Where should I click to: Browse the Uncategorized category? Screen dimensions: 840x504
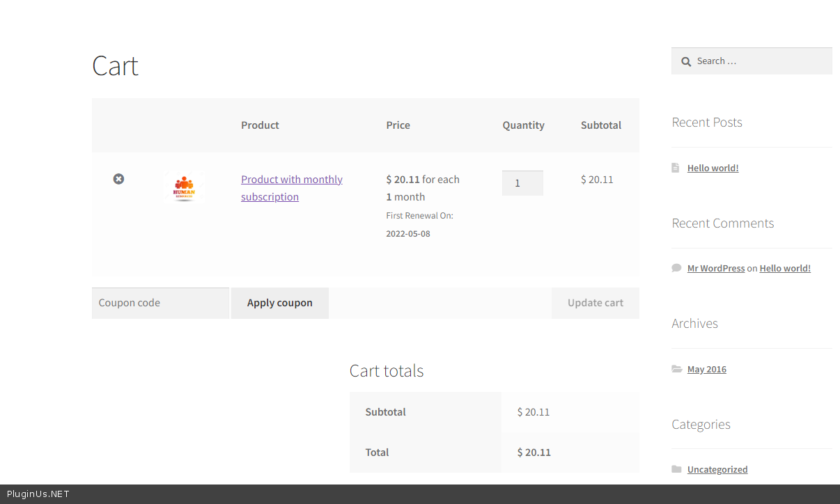[x=717, y=469]
